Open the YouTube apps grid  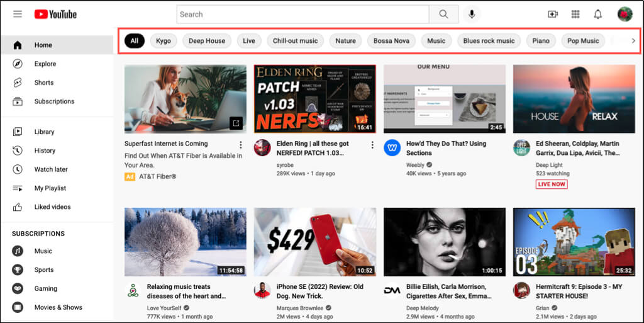pyautogui.click(x=575, y=14)
